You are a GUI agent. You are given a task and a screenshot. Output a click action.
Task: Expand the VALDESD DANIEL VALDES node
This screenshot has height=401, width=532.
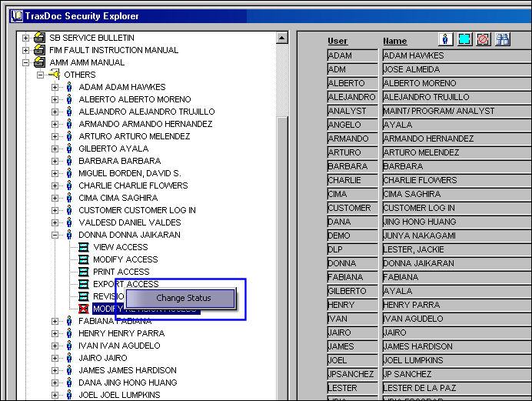[x=55, y=222]
